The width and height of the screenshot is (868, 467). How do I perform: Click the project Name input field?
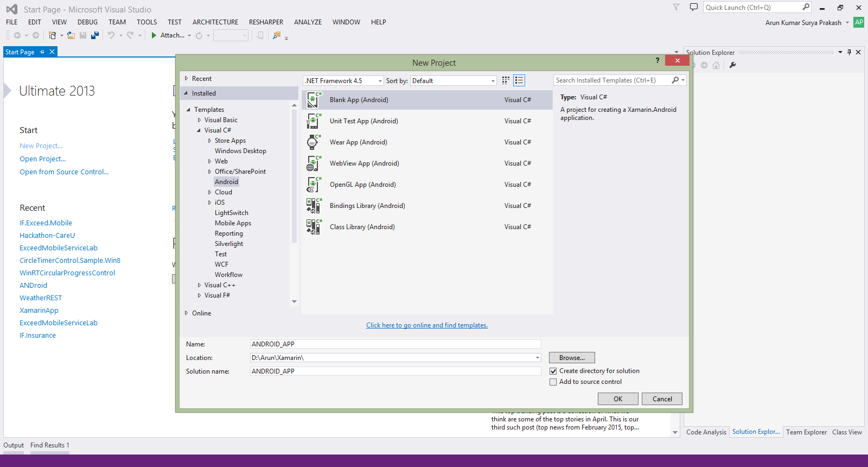395,344
